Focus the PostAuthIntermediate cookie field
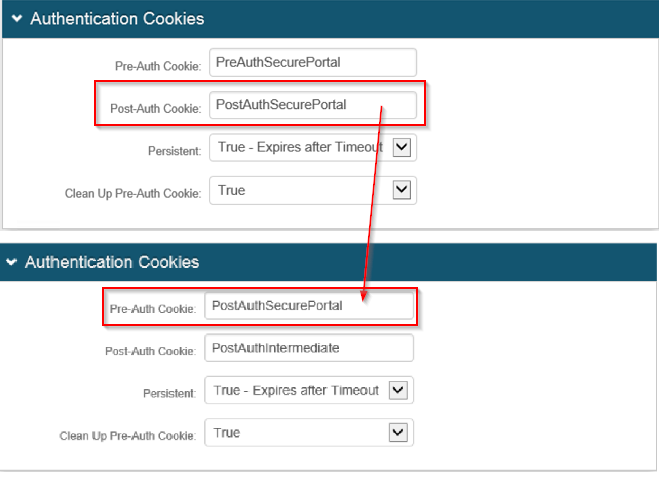 [x=309, y=348]
